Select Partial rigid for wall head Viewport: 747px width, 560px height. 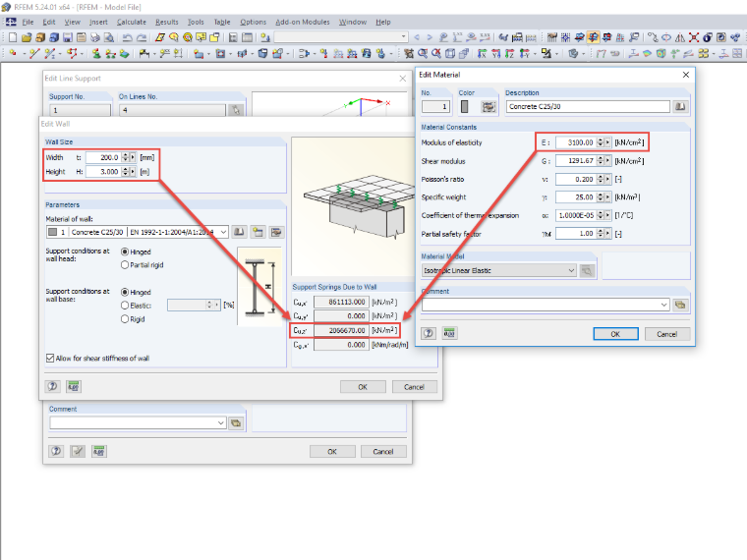(125, 264)
